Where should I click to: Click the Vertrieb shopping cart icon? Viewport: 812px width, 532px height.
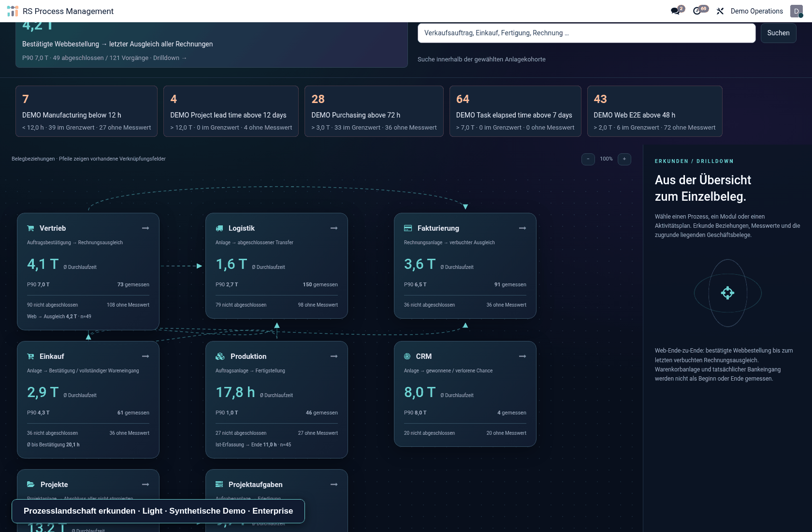31,228
